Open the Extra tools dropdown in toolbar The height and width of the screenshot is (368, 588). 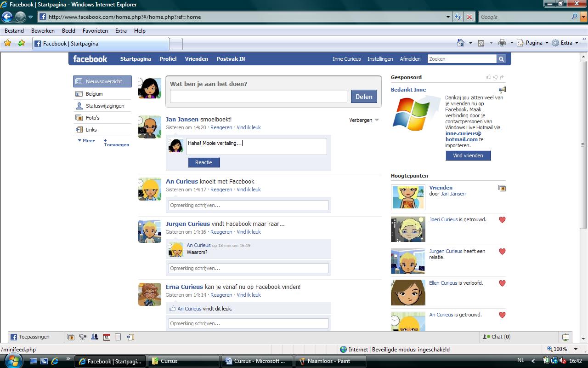click(x=565, y=43)
